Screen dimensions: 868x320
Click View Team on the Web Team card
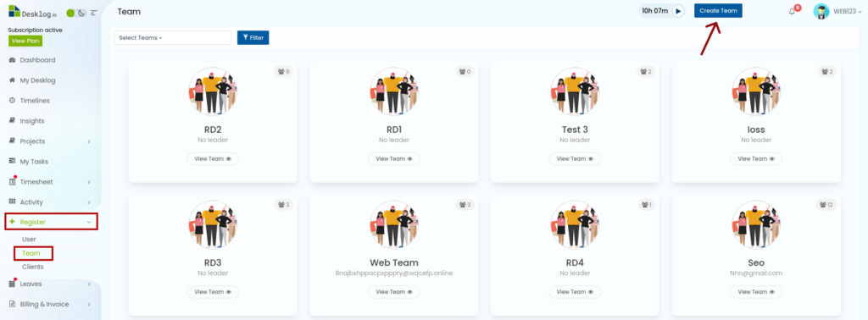pos(394,292)
